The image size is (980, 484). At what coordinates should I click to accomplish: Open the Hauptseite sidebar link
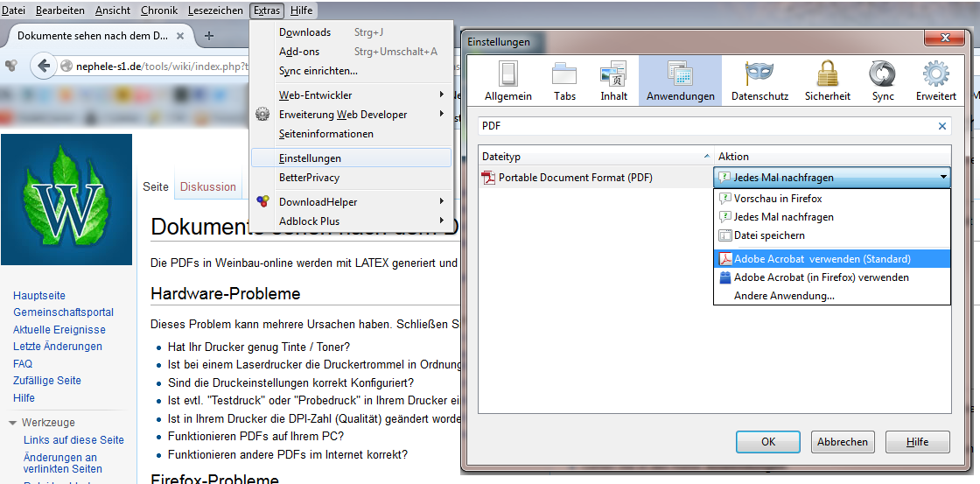coord(39,296)
